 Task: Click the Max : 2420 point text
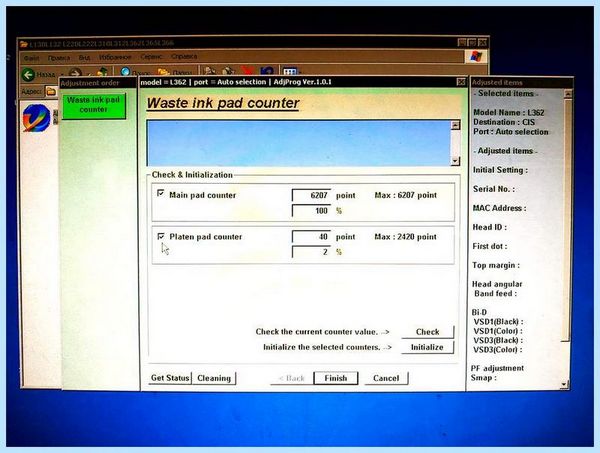click(x=406, y=237)
